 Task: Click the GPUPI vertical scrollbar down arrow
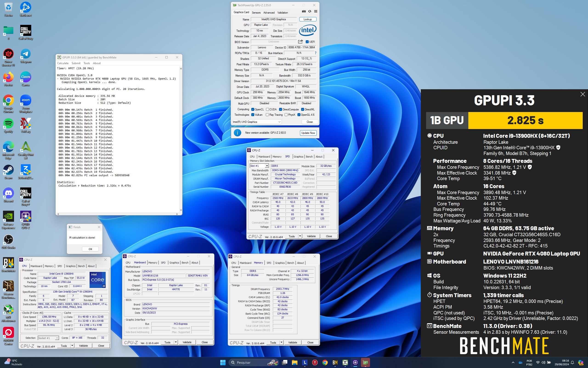click(181, 210)
